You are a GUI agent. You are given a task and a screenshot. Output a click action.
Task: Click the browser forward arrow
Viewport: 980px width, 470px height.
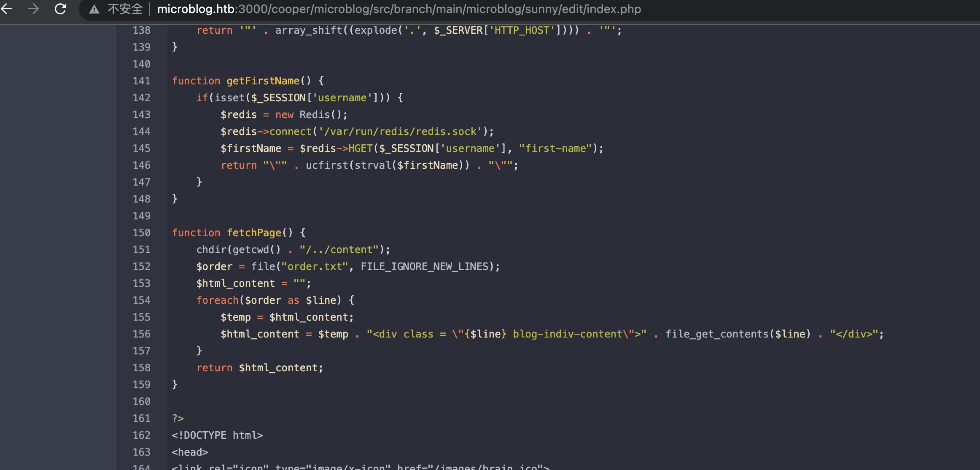click(x=33, y=9)
